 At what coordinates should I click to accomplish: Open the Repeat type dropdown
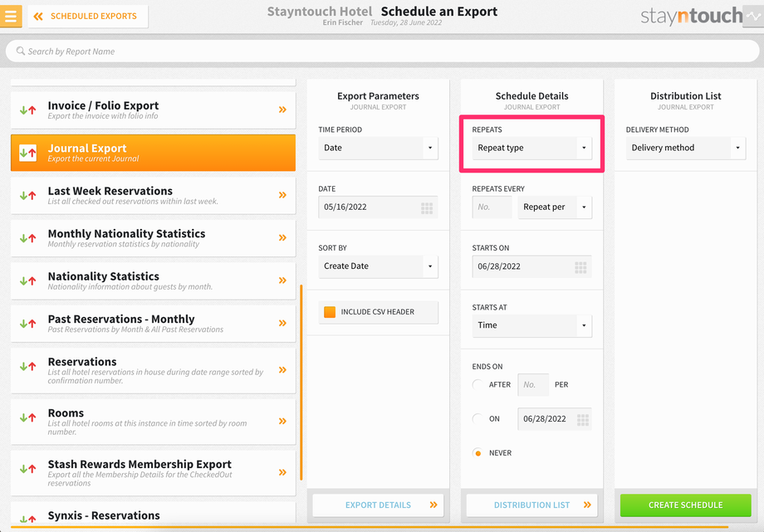click(x=531, y=148)
